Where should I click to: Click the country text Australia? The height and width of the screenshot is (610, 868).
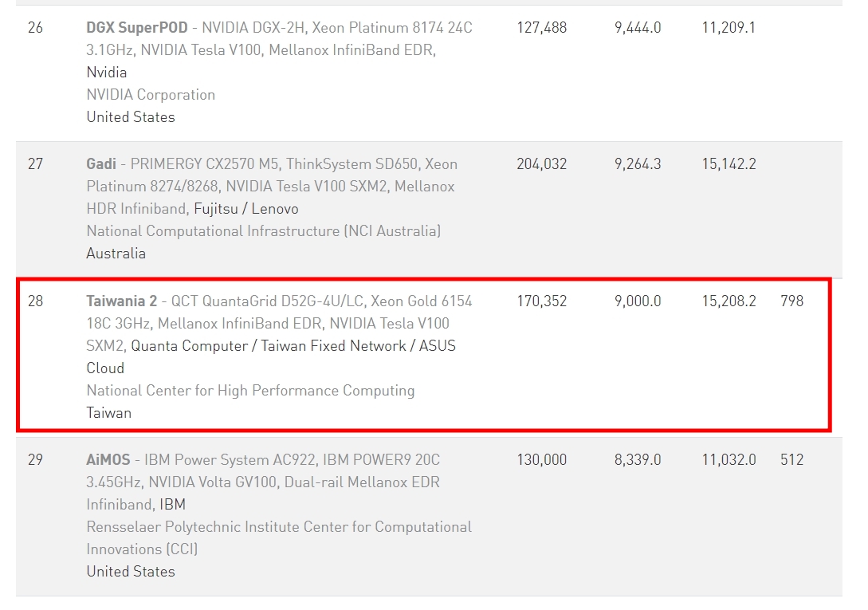[116, 254]
